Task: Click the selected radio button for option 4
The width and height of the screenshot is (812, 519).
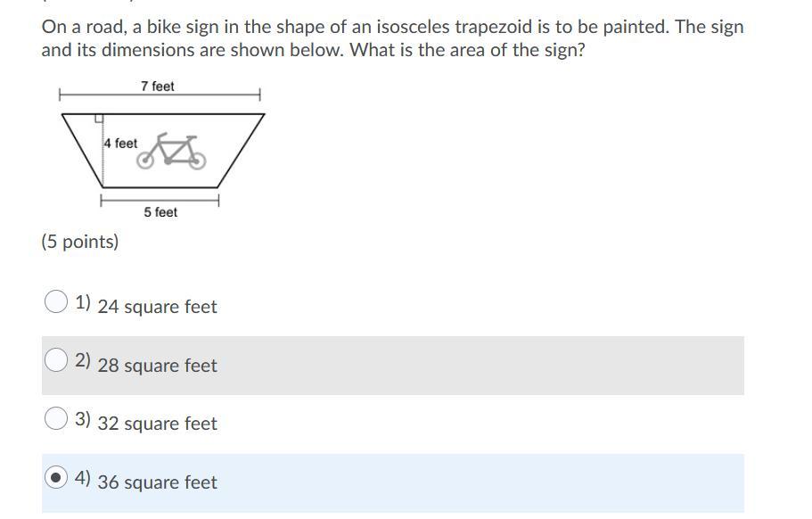Action: 56,478
